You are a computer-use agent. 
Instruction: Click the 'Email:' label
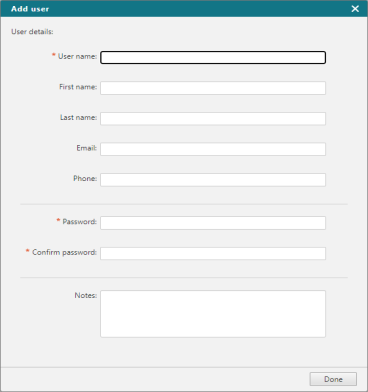click(x=87, y=148)
